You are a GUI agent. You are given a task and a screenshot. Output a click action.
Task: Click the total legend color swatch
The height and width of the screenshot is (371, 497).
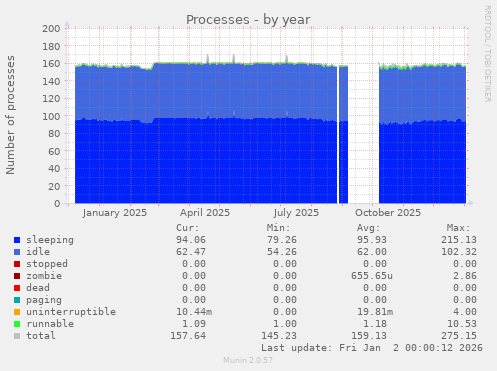point(17,336)
